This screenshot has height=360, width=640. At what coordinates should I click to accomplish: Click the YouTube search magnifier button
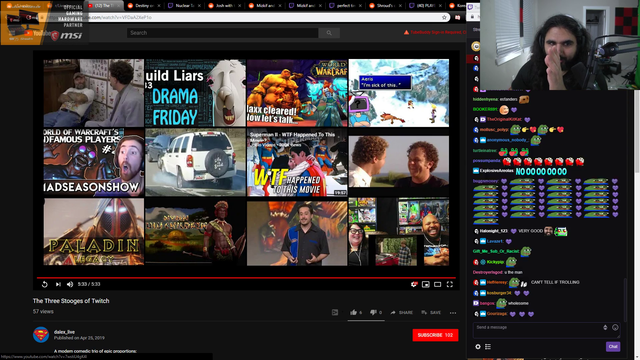tap(329, 33)
